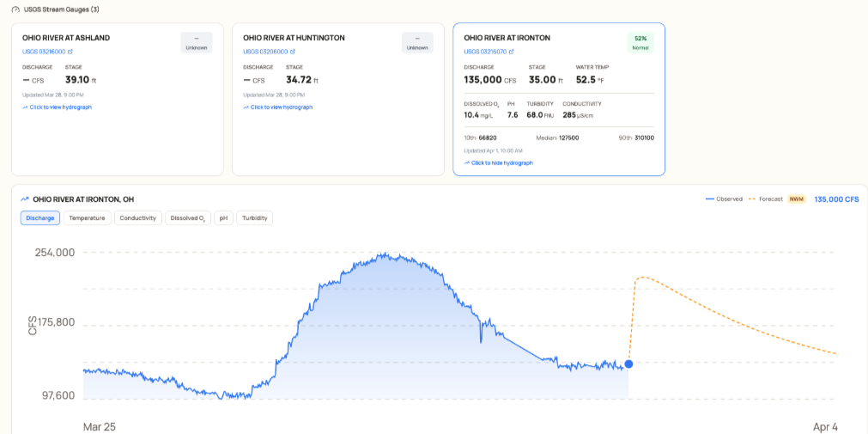Click the 52% Normal badge on Ironton
The image size is (868, 434).
click(x=640, y=43)
